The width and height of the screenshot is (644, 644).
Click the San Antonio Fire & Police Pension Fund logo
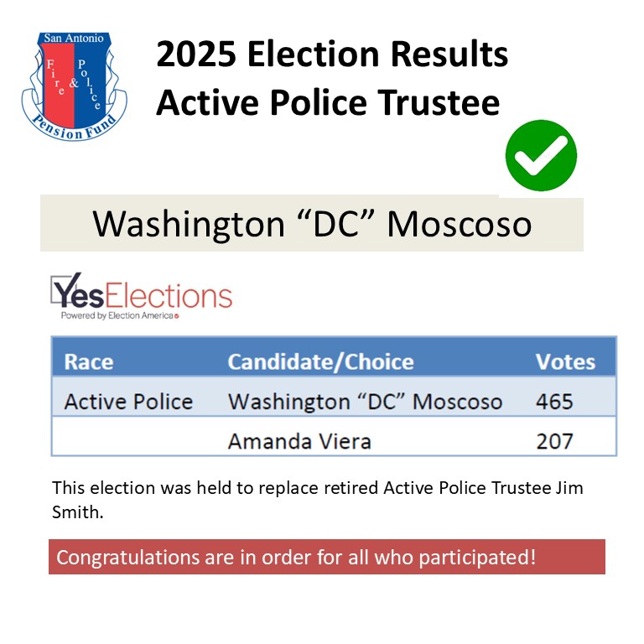coord(75,86)
